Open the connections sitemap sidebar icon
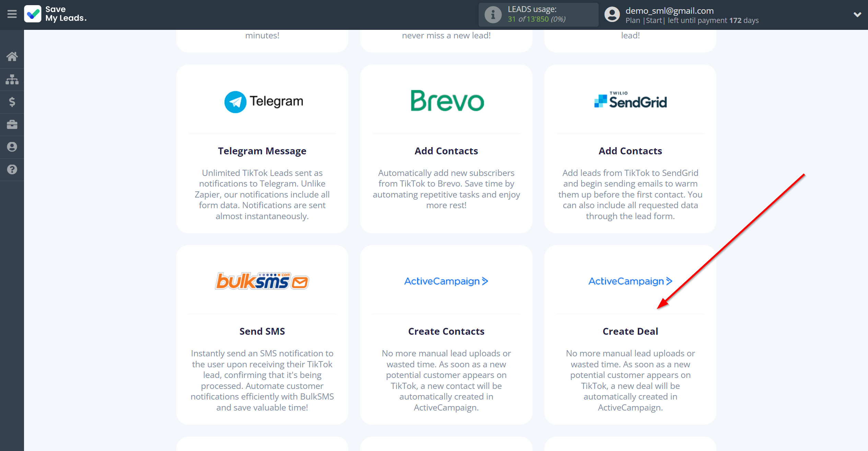 (x=12, y=79)
